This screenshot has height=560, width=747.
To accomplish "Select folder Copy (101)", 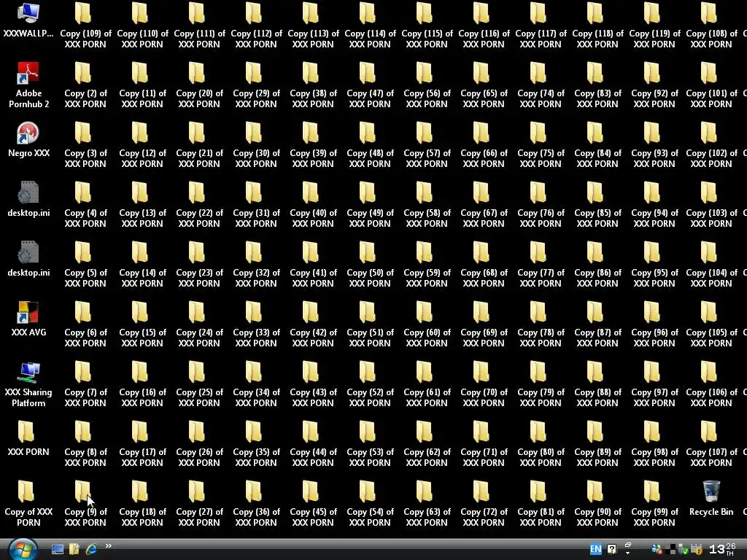I will click(x=711, y=85).
